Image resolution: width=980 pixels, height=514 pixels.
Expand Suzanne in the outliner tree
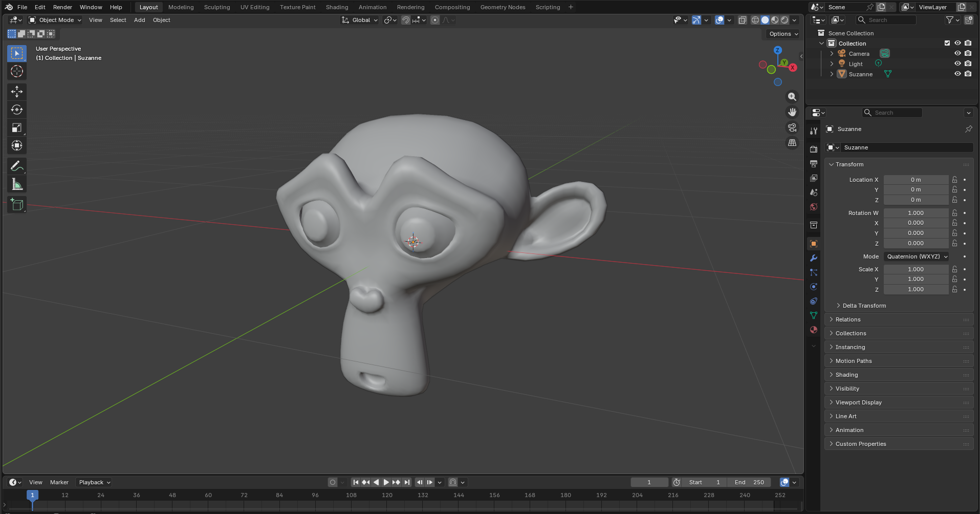pos(832,74)
